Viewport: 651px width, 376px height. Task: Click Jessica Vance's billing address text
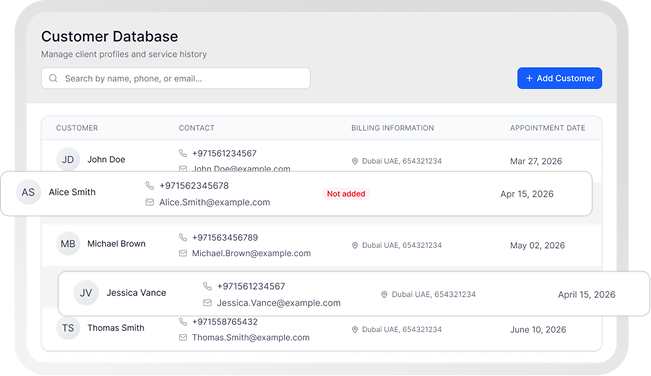[434, 294]
